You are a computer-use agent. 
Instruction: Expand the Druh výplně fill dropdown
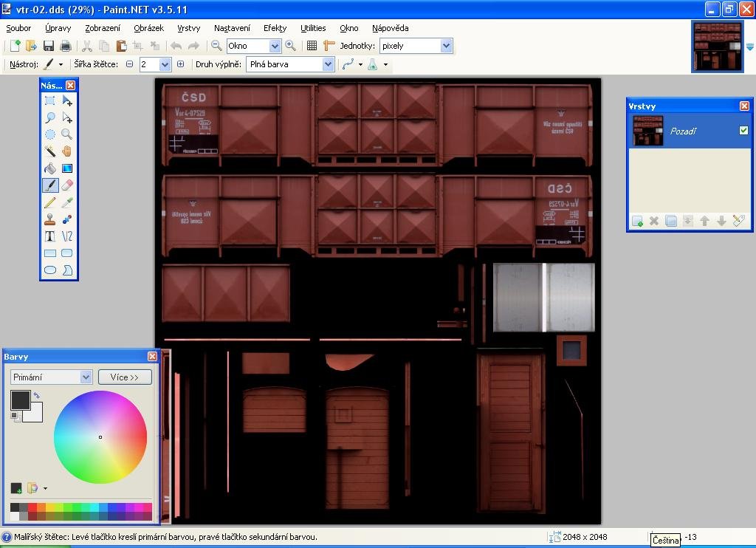[328, 64]
